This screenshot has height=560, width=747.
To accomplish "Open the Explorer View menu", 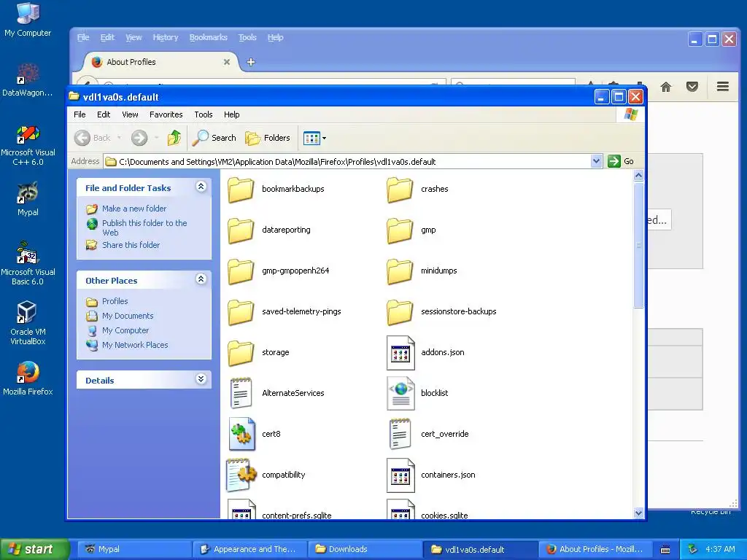I will click(130, 114).
